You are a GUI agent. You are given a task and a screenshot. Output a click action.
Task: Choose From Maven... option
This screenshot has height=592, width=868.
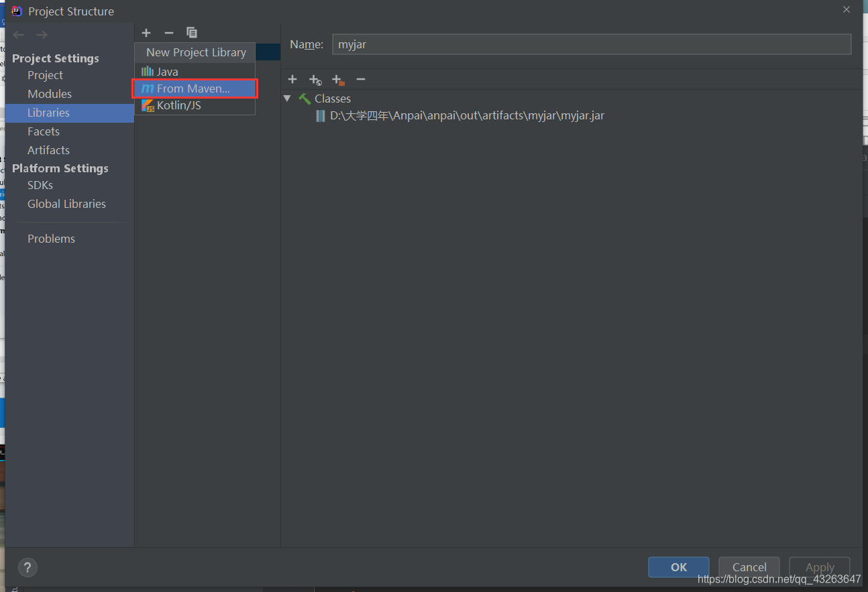click(x=195, y=88)
